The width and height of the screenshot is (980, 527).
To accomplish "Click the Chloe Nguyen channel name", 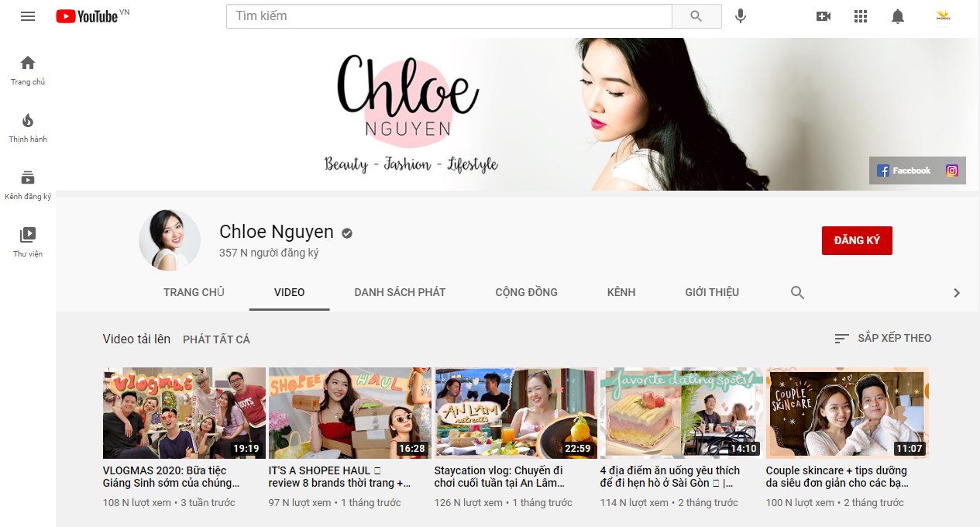I will [x=277, y=232].
